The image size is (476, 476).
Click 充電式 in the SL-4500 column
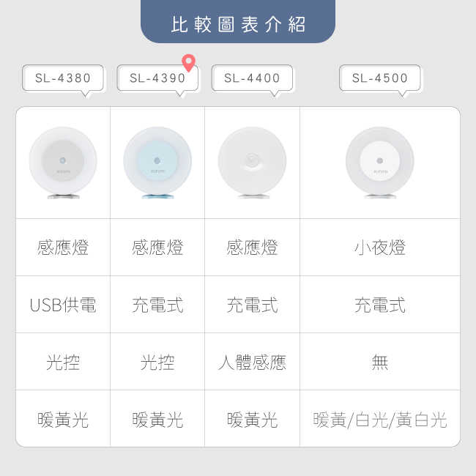tap(379, 305)
